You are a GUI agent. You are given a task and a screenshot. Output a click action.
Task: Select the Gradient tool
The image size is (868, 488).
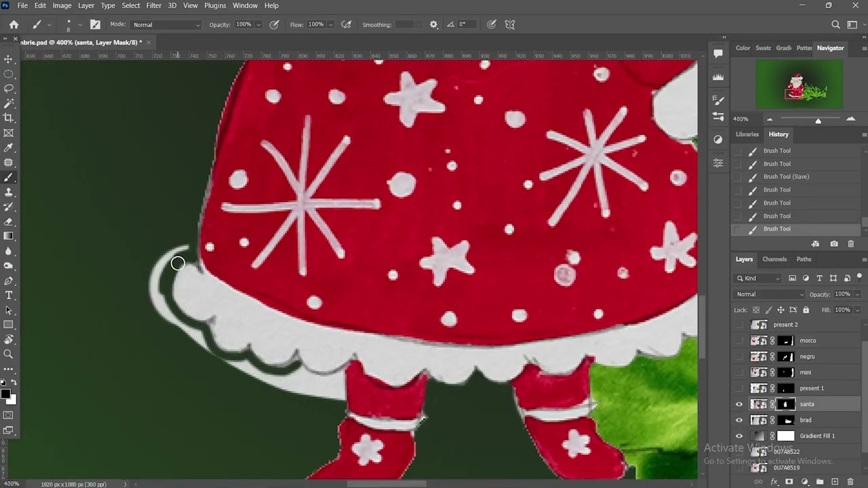tap(9, 237)
